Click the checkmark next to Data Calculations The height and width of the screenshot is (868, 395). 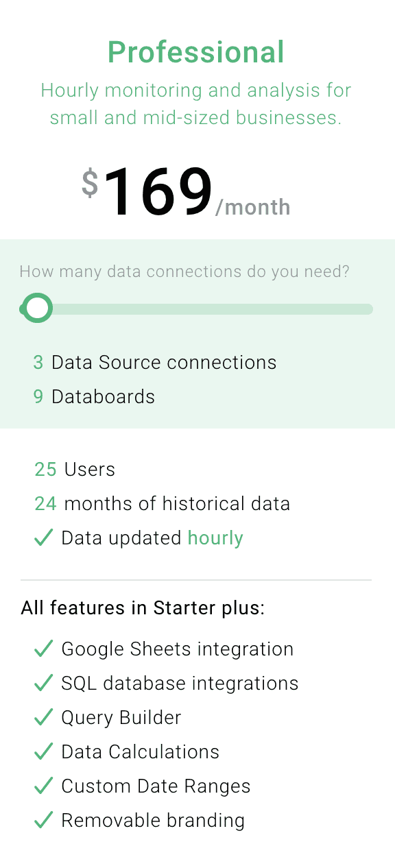point(43,751)
